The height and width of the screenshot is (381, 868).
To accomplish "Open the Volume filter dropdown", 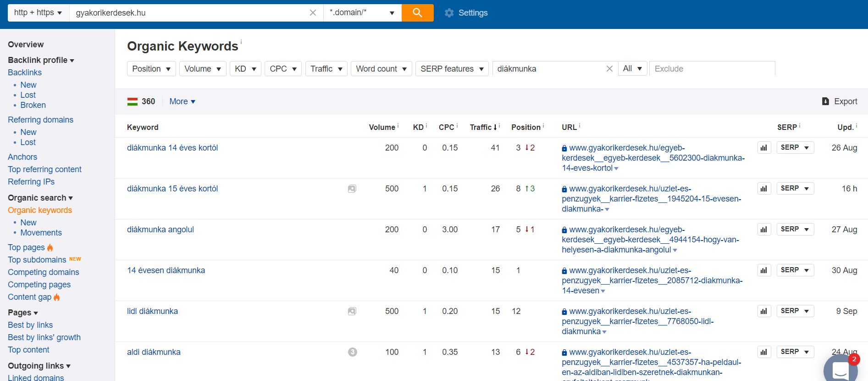I will (203, 69).
